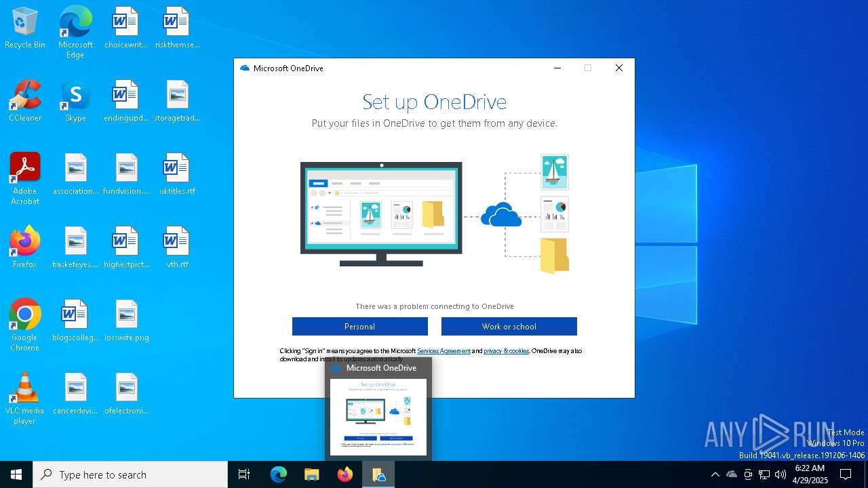
Task: Click the OneDrive cloud tray icon
Action: [x=732, y=474]
